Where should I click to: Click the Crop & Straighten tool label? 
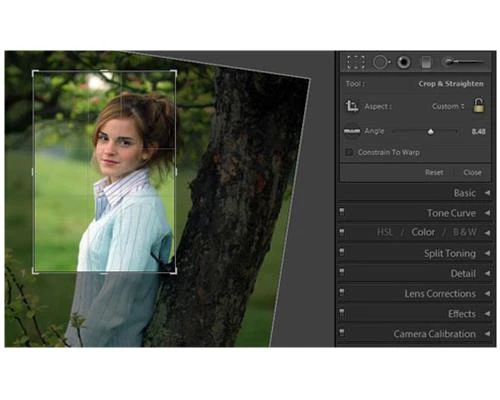pos(451,84)
